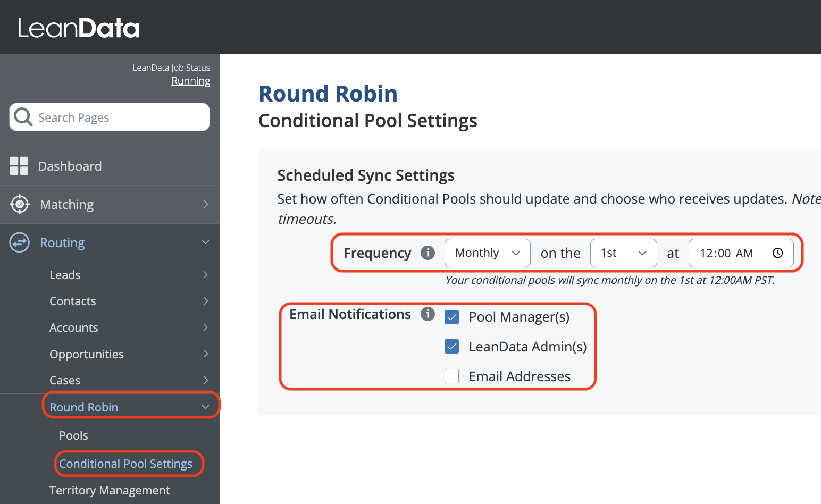The height and width of the screenshot is (504, 821).
Task: Click the Routing arrows icon
Action: tap(20, 242)
